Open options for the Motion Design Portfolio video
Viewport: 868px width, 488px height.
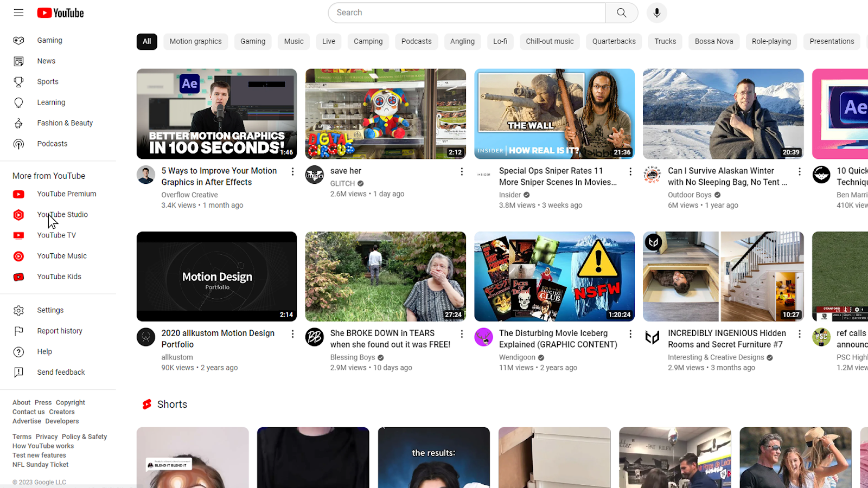[x=292, y=334]
